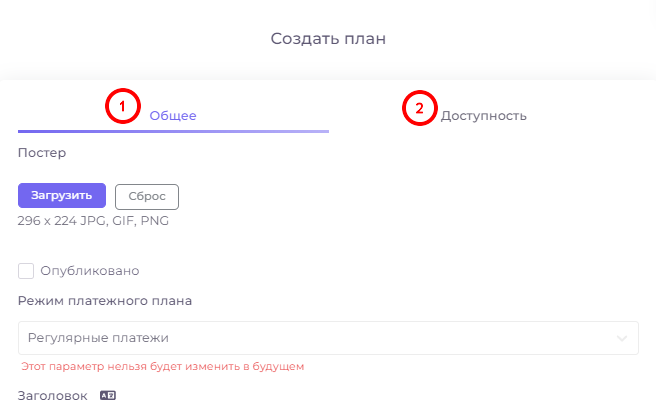656x405 pixels.
Task: Switch to the Общее tab
Action: [x=173, y=115]
